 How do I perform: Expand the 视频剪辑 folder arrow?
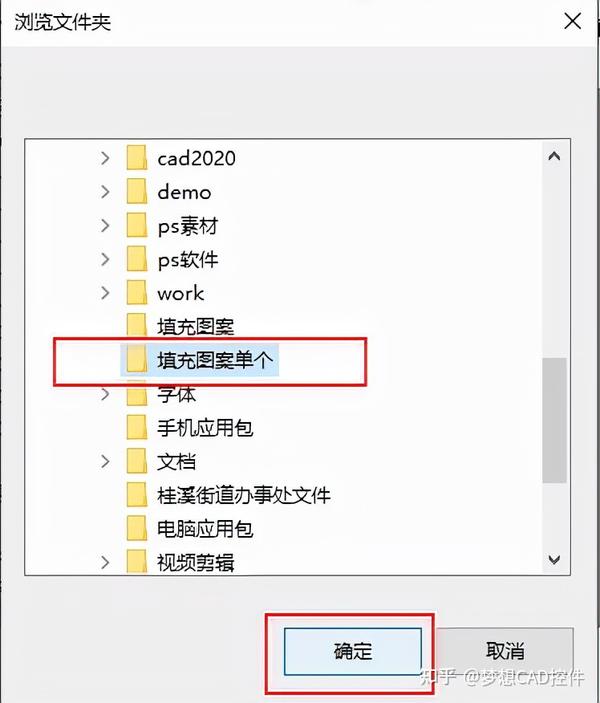[105, 562]
